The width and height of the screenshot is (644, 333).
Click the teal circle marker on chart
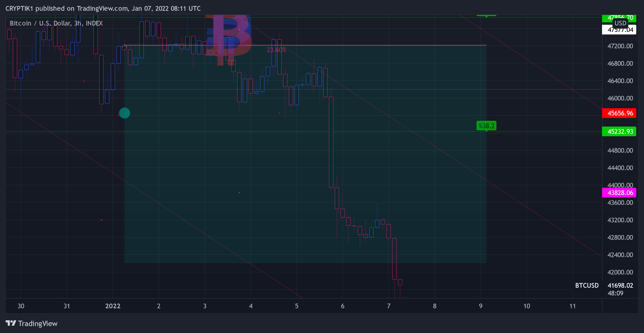[125, 113]
